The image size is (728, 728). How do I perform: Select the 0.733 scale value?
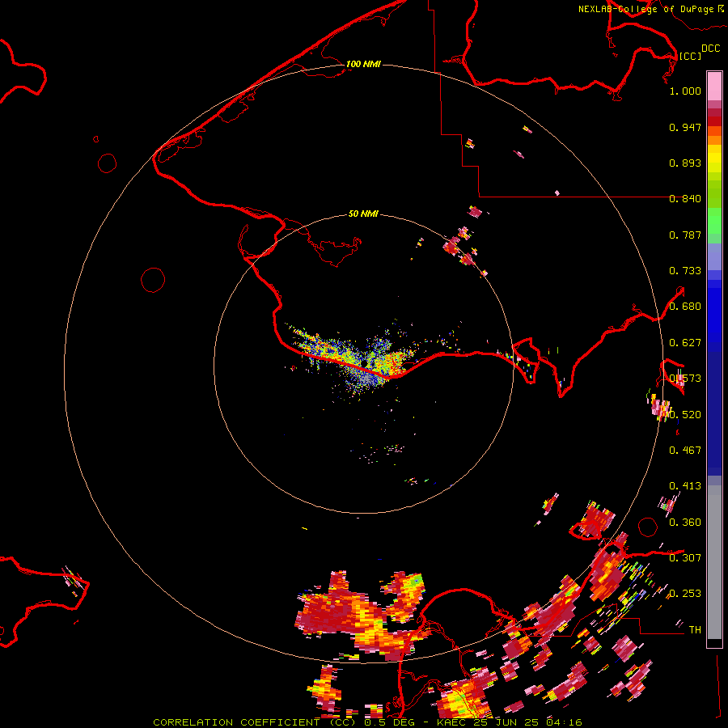pyautogui.click(x=685, y=271)
